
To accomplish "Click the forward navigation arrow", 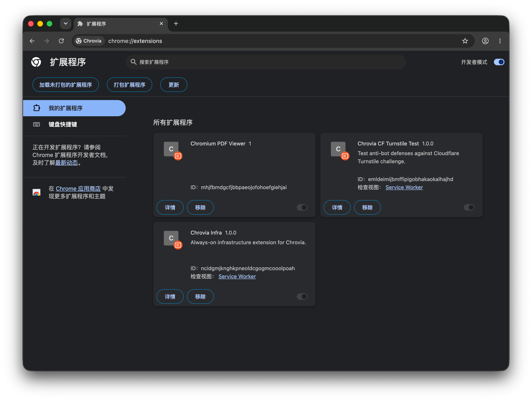I will 46,41.
